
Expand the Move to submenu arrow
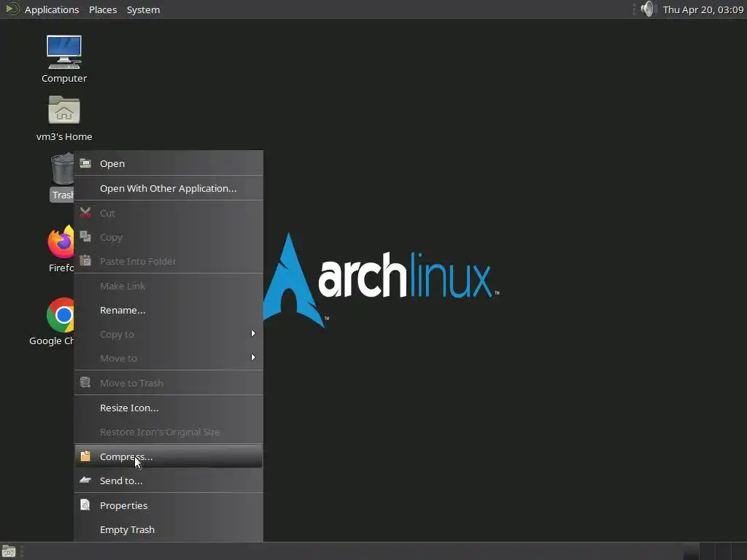(x=253, y=357)
